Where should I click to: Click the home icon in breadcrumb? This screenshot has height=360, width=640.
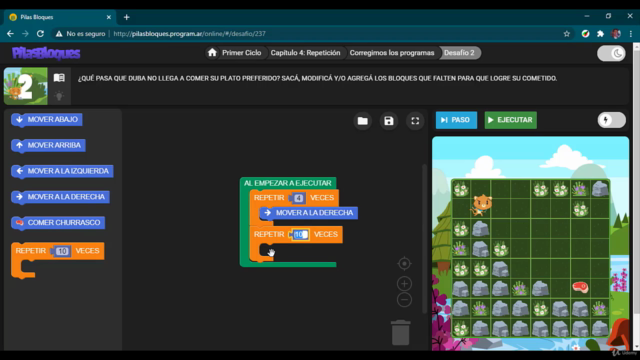[212, 53]
